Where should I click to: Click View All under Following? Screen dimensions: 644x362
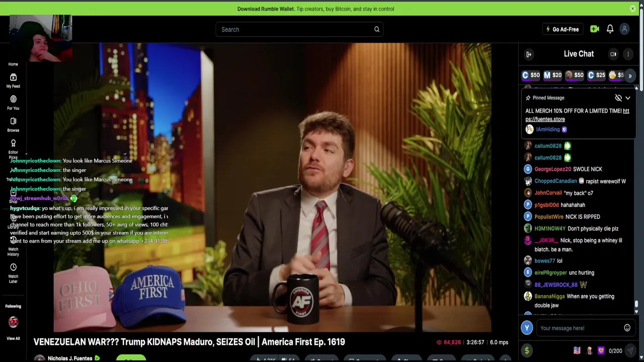[13, 338]
